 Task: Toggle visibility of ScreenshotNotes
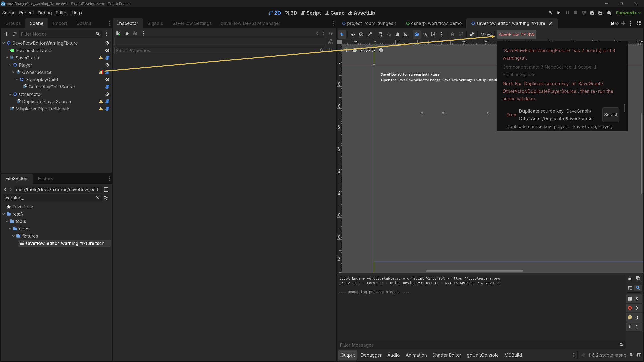click(107, 51)
